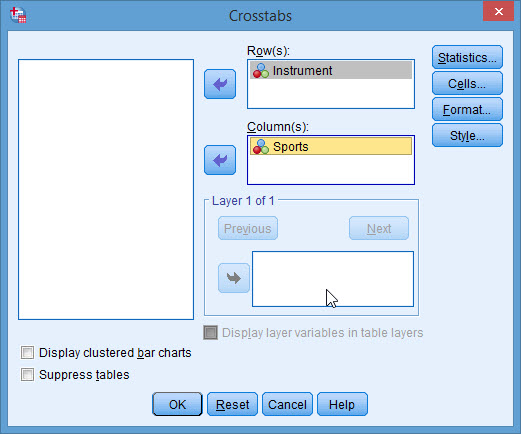This screenshot has height=434, width=521.
Task: Enable Display clustered bar charts
Action: [27, 353]
